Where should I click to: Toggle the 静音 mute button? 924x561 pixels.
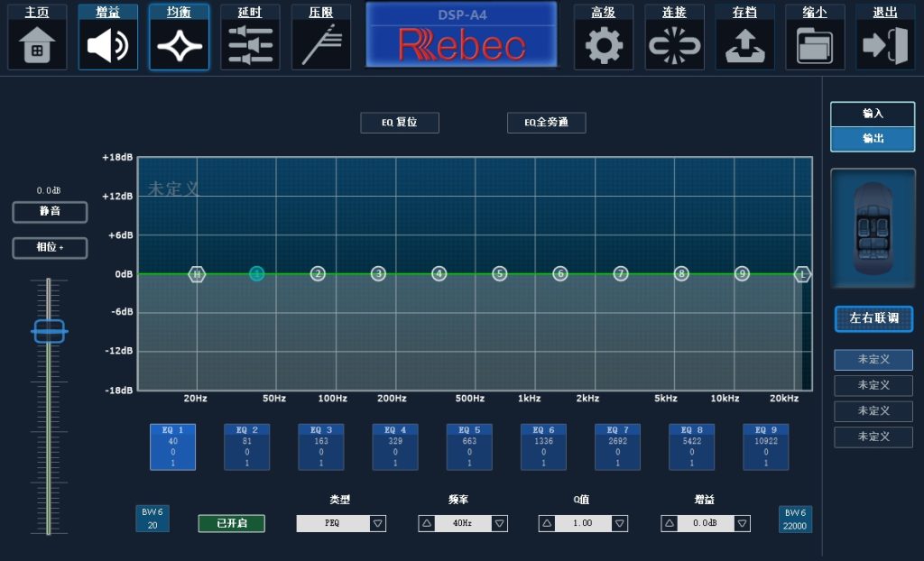pos(51,212)
